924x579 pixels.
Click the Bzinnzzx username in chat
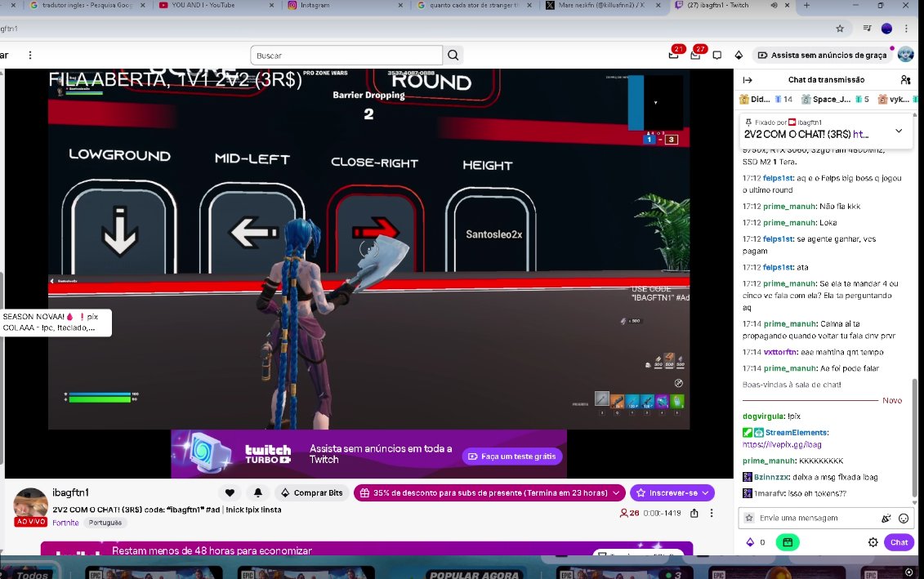[x=771, y=477]
